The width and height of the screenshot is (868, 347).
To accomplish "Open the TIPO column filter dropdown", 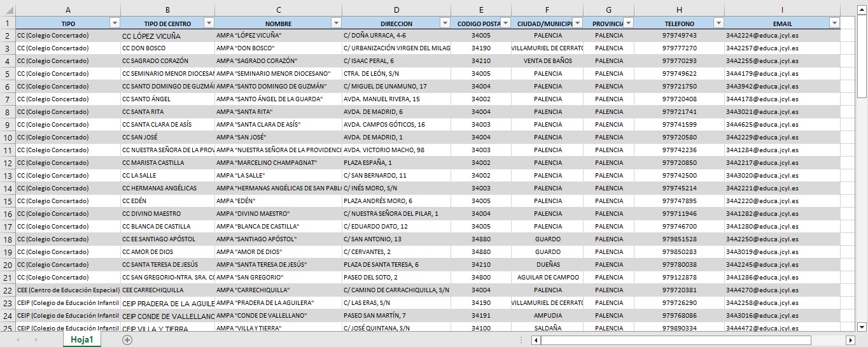I will coord(115,23).
